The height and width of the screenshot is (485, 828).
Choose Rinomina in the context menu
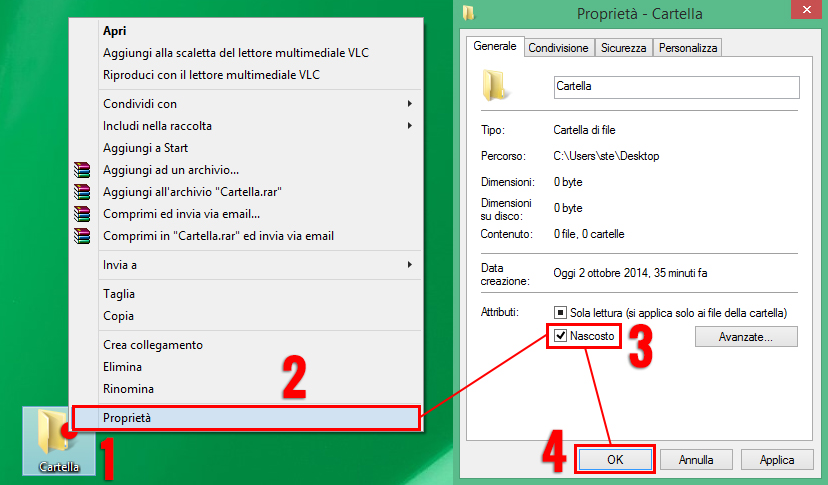click(128, 389)
